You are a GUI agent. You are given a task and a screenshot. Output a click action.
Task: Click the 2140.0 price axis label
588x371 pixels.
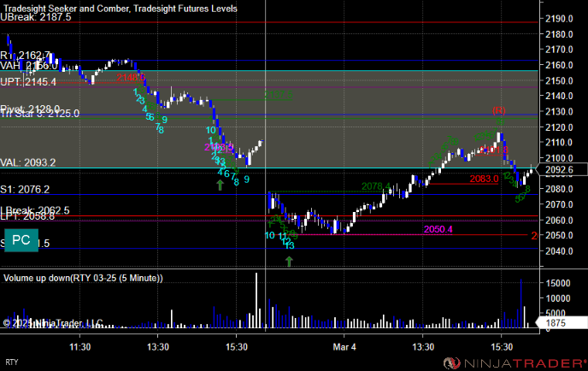[559, 96]
